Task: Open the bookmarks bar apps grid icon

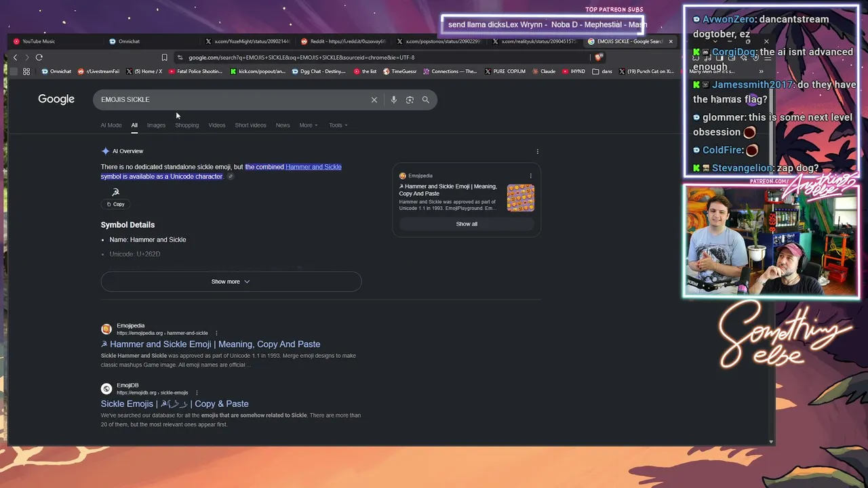Action: [x=26, y=71]
